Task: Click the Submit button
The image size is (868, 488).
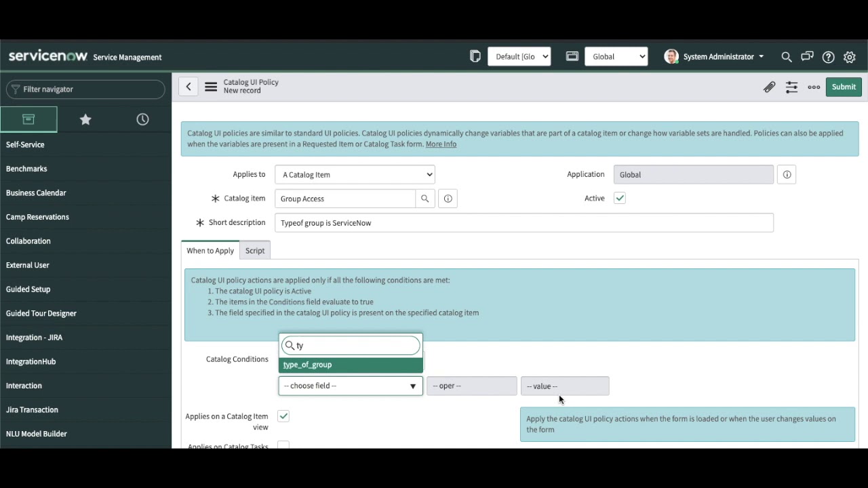Action: 844,87
